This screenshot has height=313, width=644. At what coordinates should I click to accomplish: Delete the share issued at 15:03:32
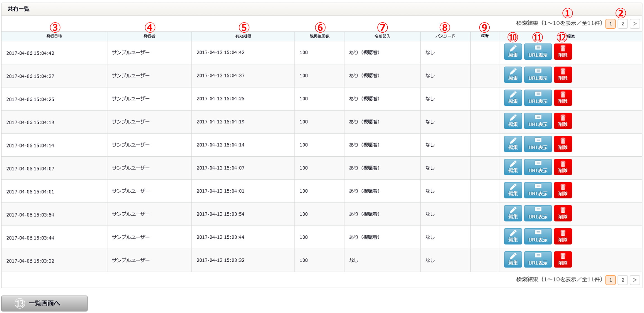tap(563, 260)
